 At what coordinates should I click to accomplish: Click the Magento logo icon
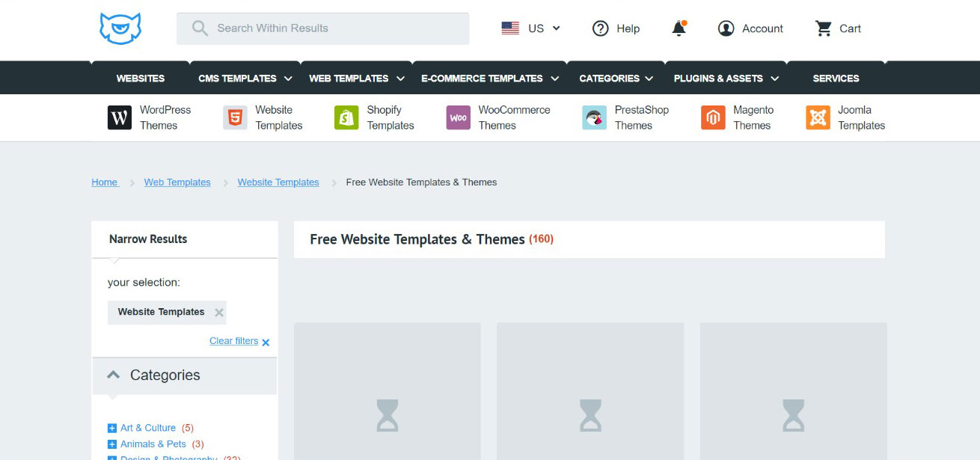713,117
